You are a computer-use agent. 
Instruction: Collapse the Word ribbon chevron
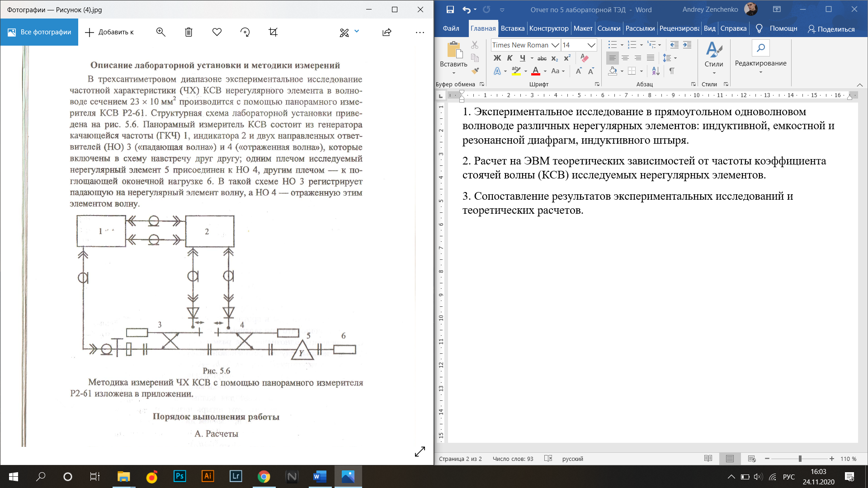[859, 84]
